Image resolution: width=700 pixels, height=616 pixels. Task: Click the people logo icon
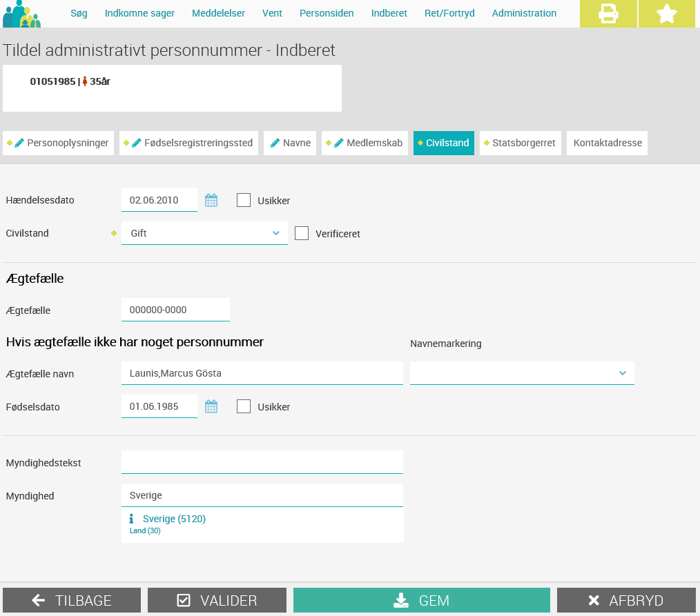click(x=21, y=14)
